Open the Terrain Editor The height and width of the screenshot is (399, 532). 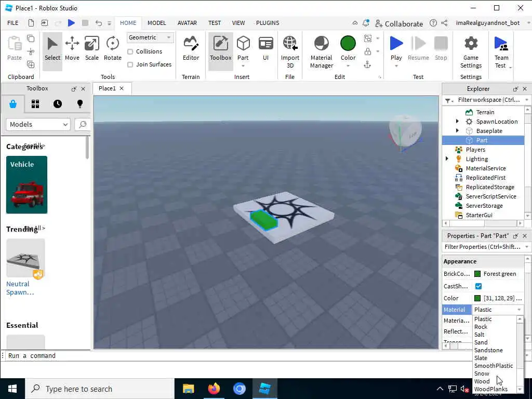(191, 48)
